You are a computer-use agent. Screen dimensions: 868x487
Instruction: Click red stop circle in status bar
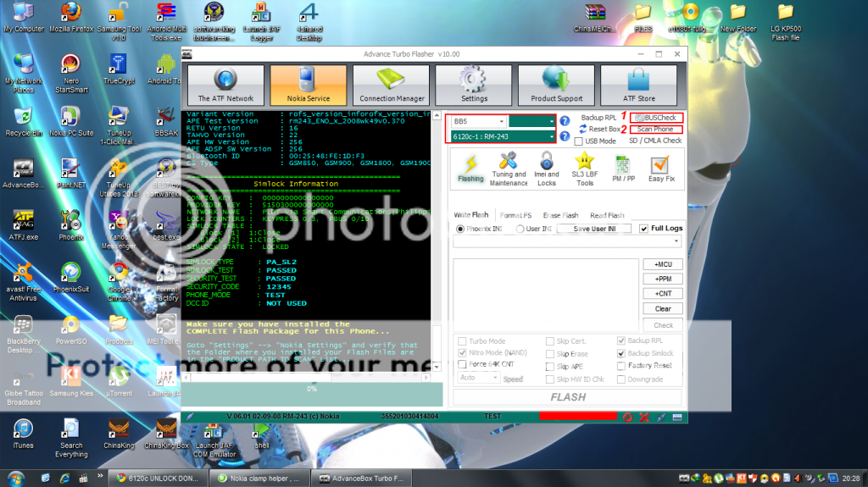click(x=627, y=418)
